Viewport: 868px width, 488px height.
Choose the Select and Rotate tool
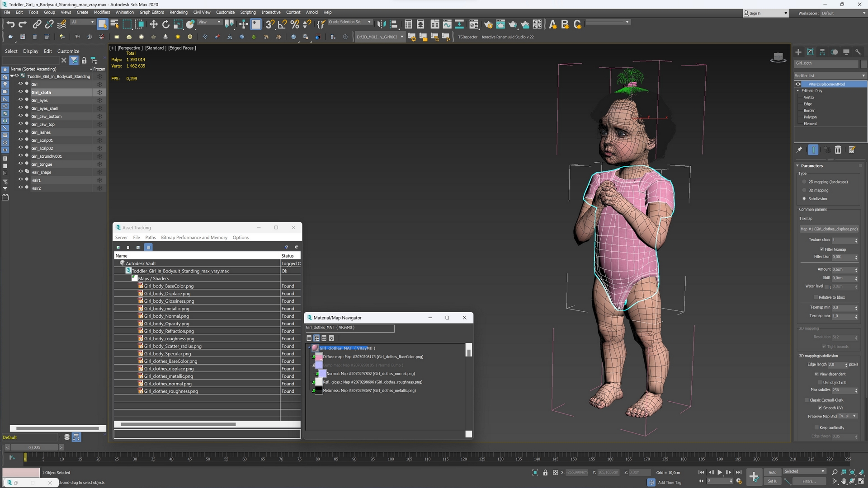tap(166, 24)
